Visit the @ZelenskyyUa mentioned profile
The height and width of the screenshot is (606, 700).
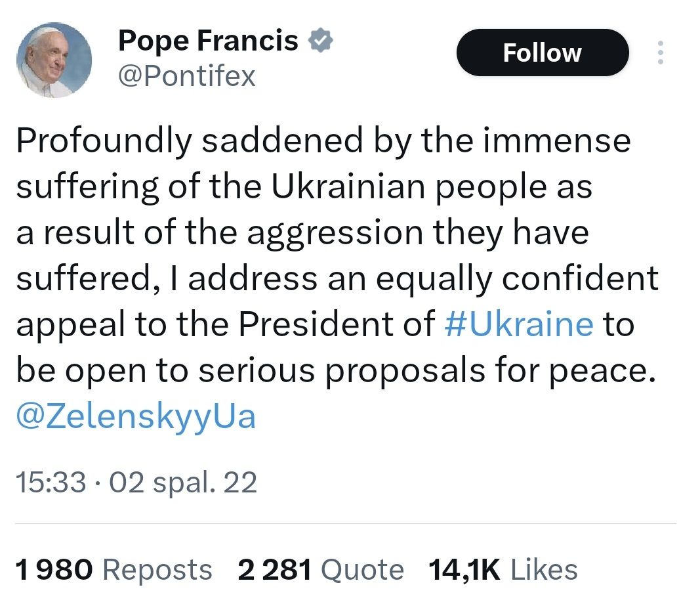tap(136, 417)
